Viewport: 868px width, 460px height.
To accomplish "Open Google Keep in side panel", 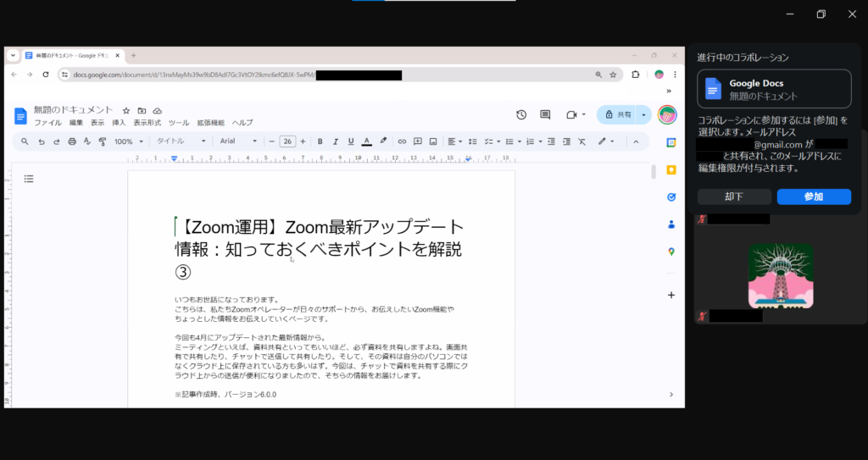I will 670,169.
